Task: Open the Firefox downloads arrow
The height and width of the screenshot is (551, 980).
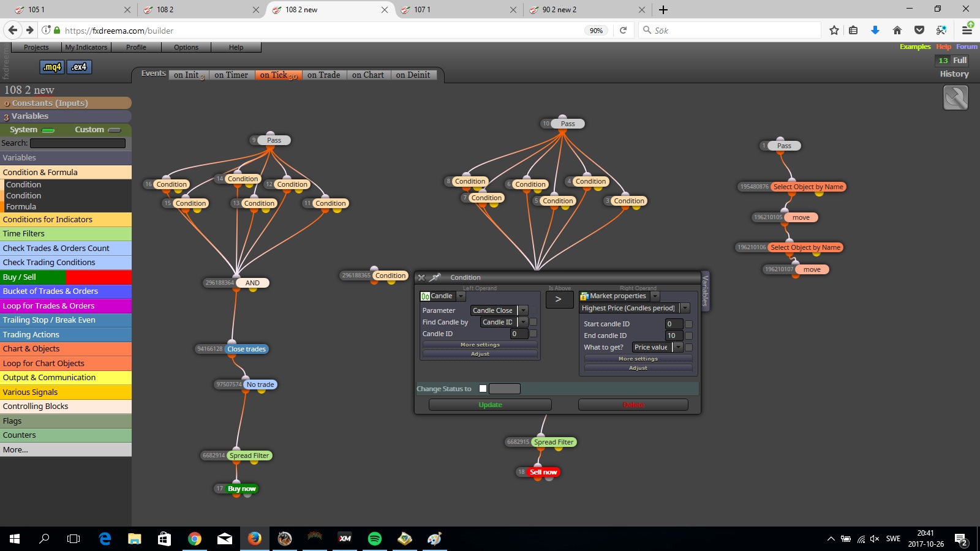Action: pos(875,30)
